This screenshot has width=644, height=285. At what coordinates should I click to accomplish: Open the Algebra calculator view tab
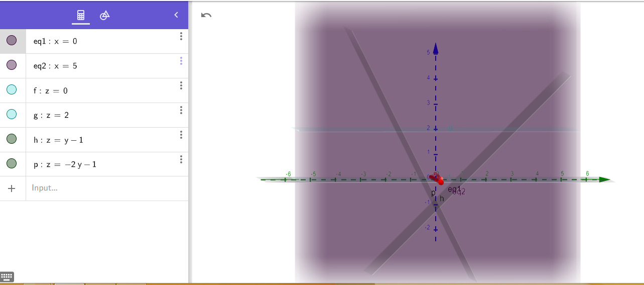click(x=80, y=15)
